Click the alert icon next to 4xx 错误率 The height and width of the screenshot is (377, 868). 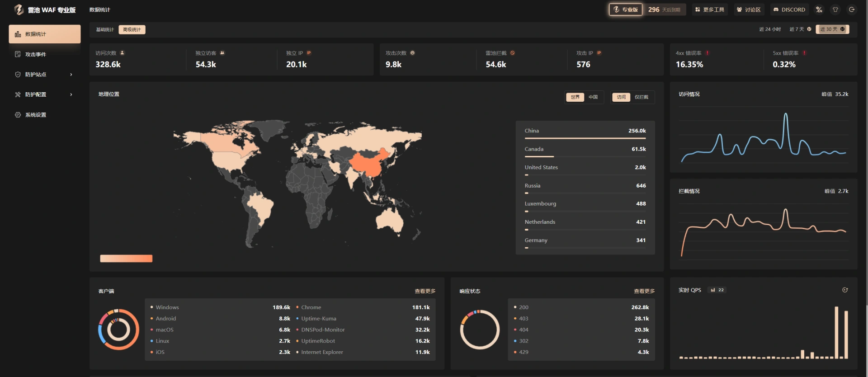708,53
